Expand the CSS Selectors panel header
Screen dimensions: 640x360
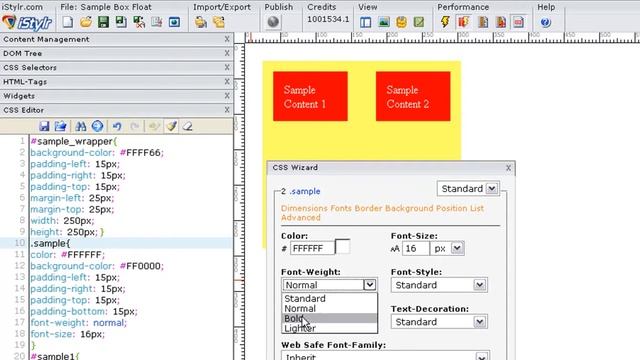coord(116,67)
